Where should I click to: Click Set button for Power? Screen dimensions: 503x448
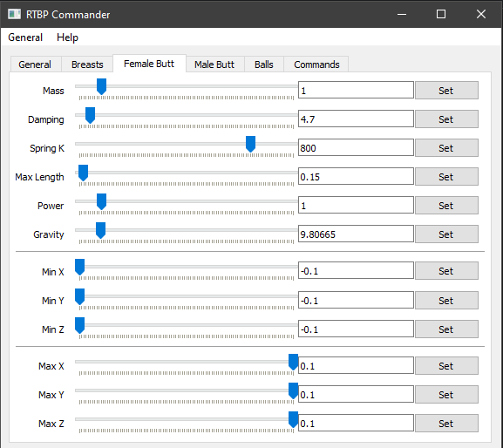446,205
